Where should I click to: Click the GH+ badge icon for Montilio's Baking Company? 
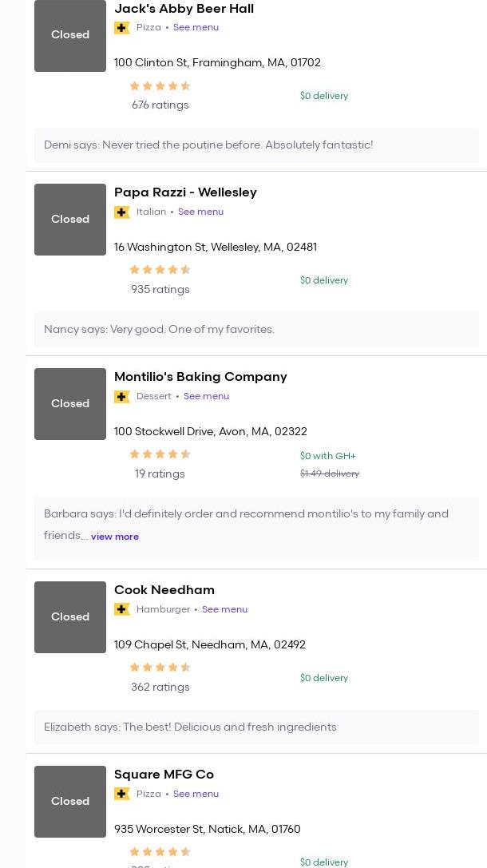pyautogui.click(x=122, y=397)
